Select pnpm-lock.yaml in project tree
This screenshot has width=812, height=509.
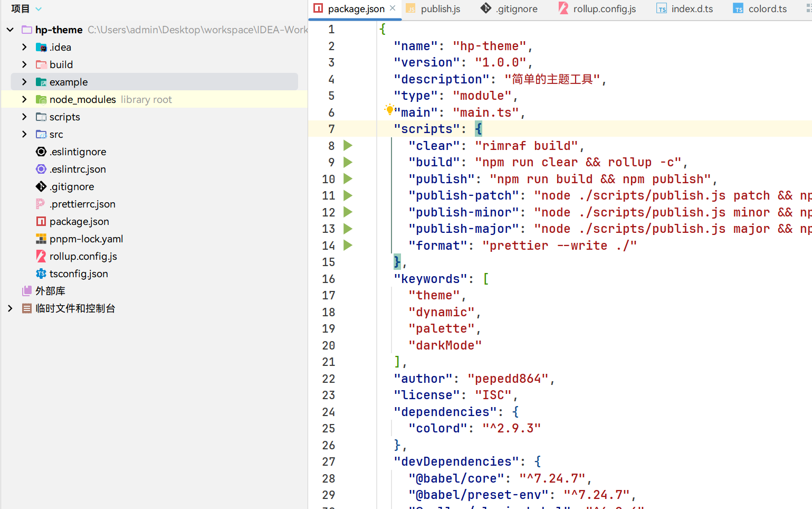click(86, 239)
